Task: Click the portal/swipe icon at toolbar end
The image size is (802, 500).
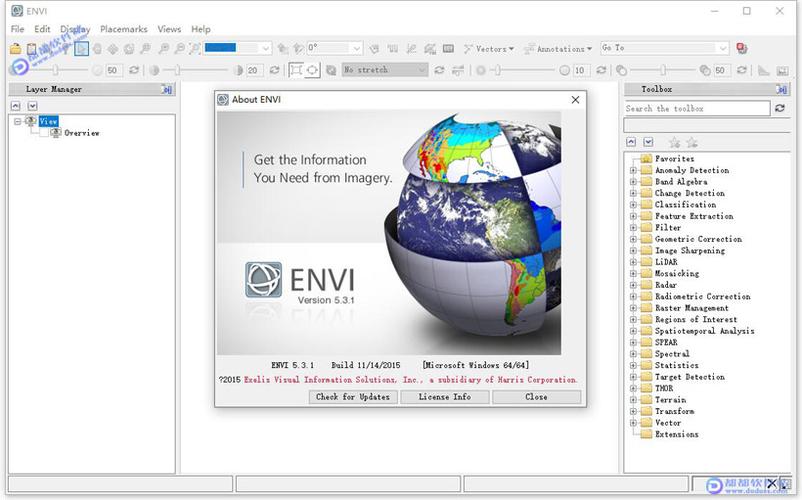Action: pyautogui.click(x=782, y=70)
